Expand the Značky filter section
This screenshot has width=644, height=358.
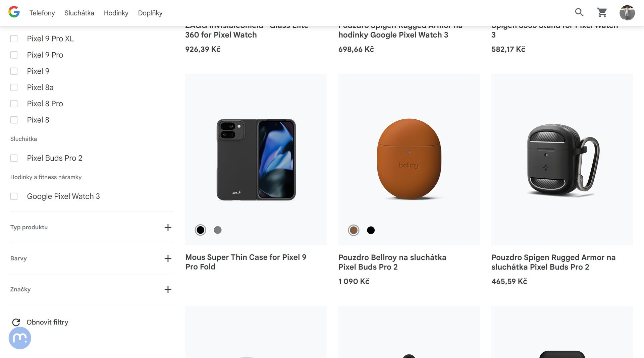[168, 289]
